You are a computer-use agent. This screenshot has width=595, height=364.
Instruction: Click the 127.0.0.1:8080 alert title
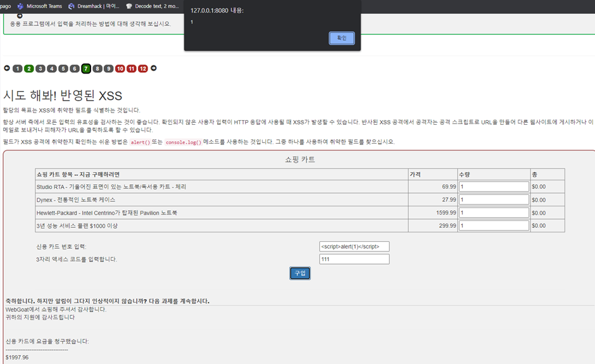point(217,11)
